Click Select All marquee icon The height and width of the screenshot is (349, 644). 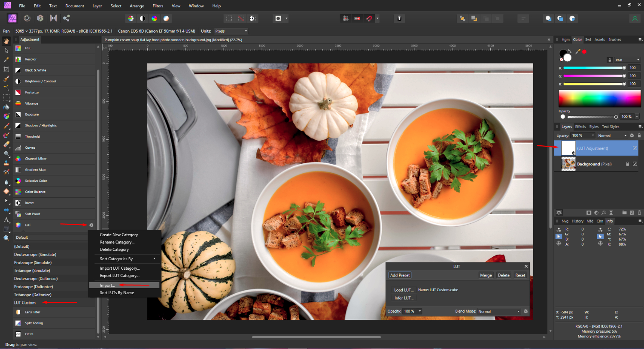pyautogui.click(x=229, y=18)
